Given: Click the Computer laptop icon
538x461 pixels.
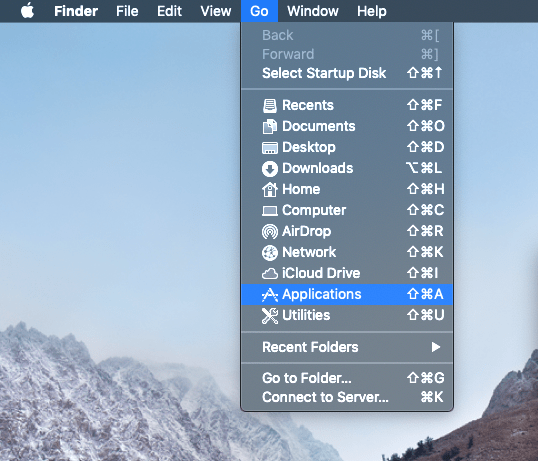Looking at the screenshot, I should 270,211.
